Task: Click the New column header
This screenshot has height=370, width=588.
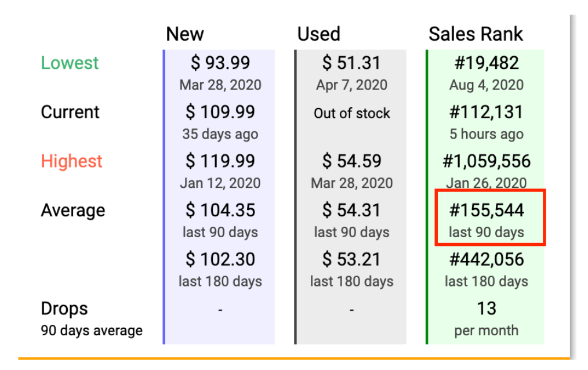Action: 185,34
